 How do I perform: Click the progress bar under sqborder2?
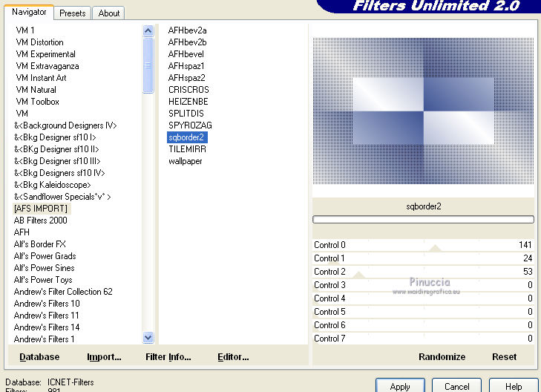[423, 220]
